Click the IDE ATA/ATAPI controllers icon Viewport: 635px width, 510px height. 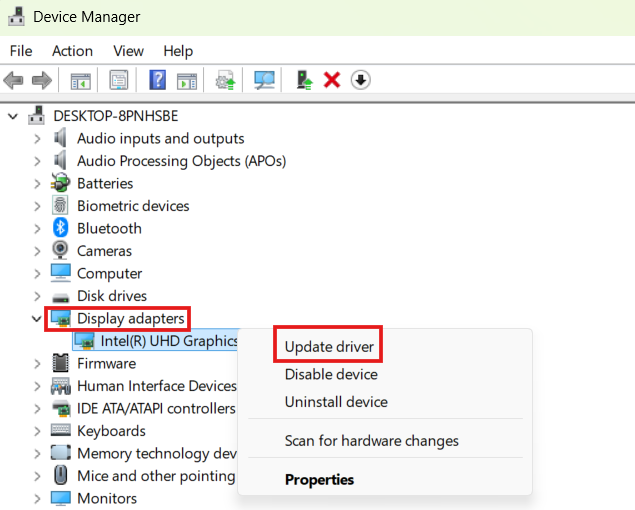tap(61, 408)
